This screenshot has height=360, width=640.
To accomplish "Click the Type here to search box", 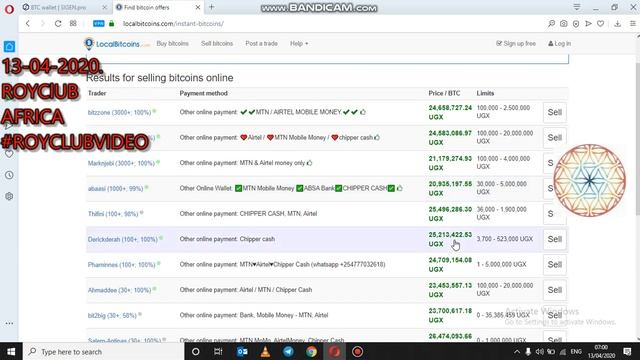I will pyautogui.click(x=104, y=351).
